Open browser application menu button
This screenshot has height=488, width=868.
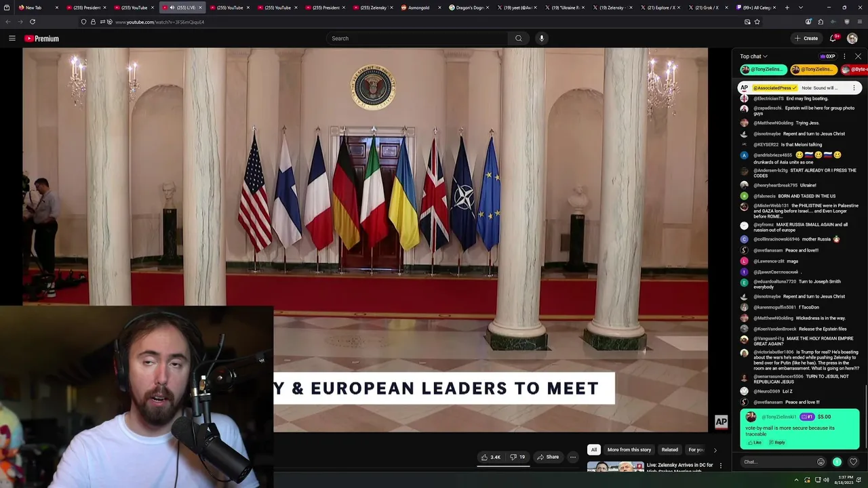pos(860,22)
